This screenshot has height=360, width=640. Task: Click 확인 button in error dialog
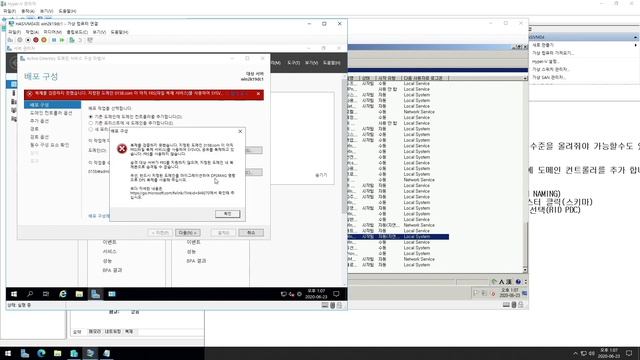pyautogui.click(x=227, y=213)
